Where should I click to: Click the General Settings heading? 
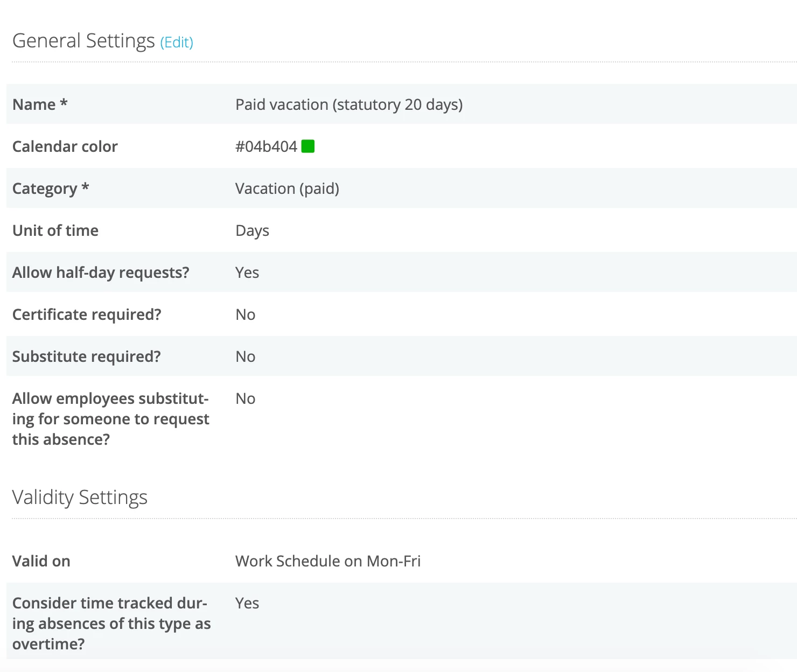tap(83, 41)
